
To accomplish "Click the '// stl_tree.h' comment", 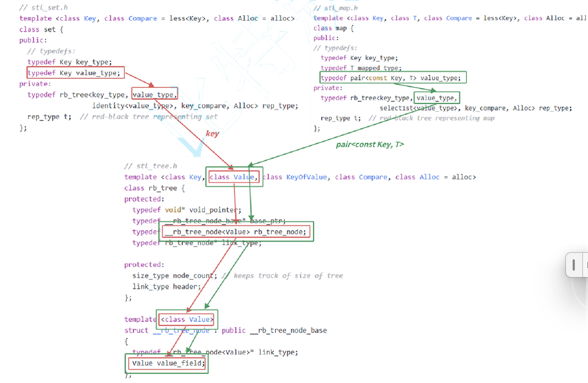I will coord(151,166).
